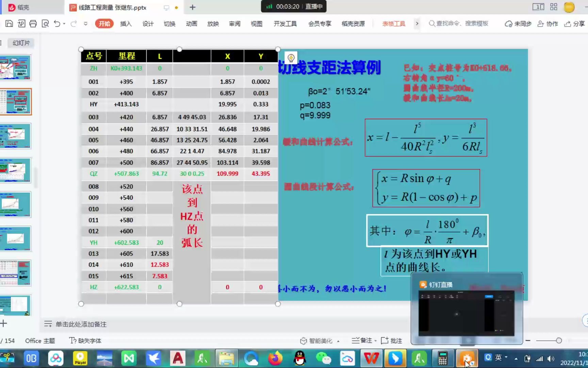Click the zoom out minus button
This screenshot has height=368, width=588.
click(x=528, y=340)
